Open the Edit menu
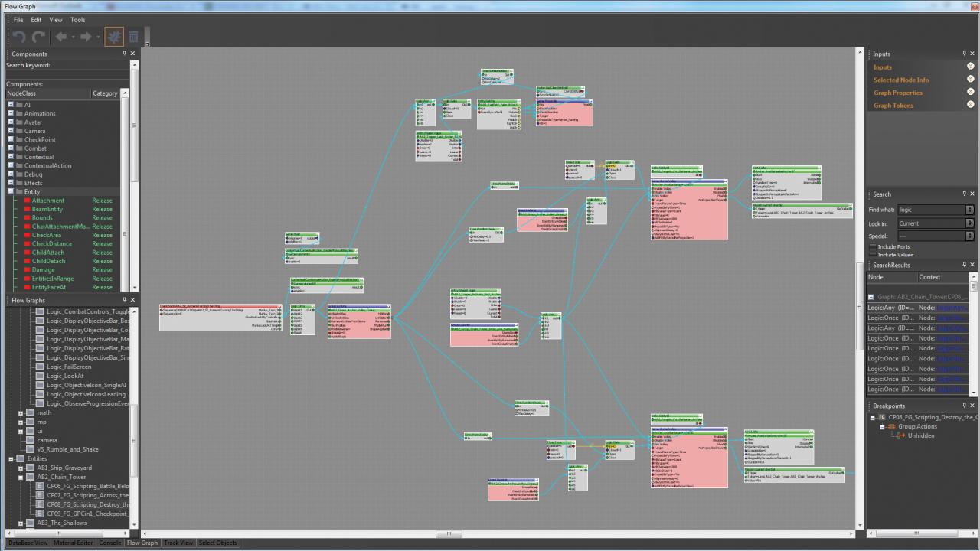980x551 pixels. click(36, 20)
